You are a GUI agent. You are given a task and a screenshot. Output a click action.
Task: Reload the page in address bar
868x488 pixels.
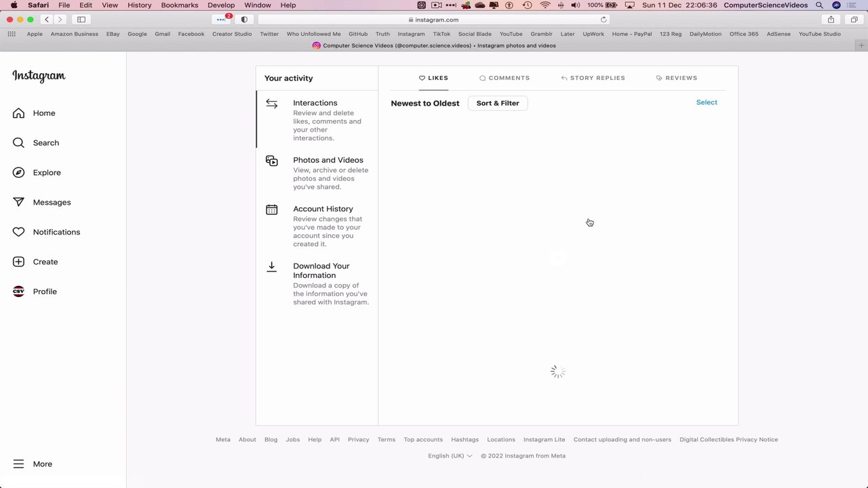point(604,20)
